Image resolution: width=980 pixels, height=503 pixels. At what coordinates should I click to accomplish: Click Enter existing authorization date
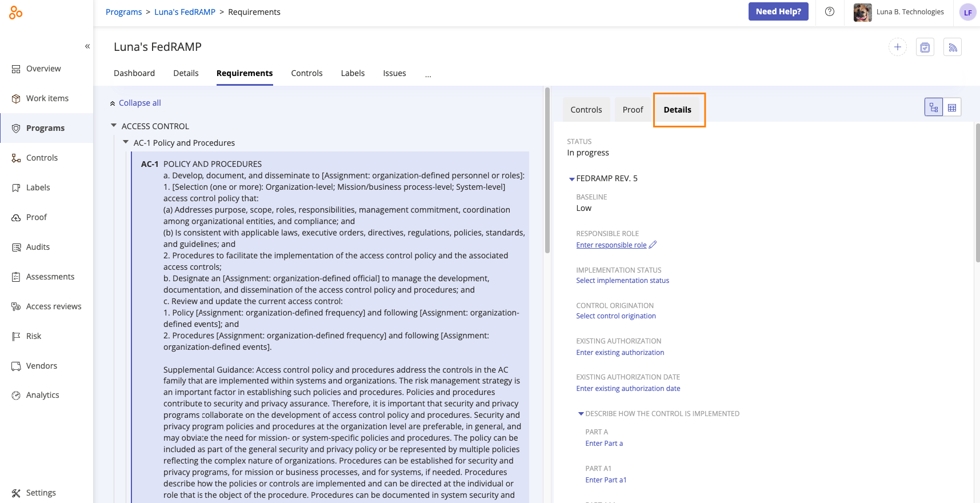click(x=628, y=389)
